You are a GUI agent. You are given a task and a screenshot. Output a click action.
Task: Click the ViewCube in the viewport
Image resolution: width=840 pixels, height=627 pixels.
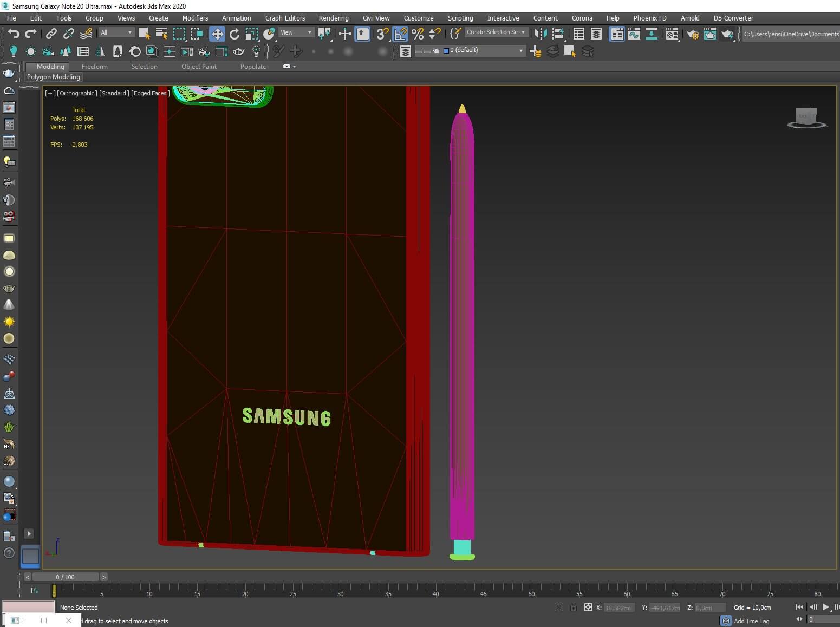[x=807, y=117]
